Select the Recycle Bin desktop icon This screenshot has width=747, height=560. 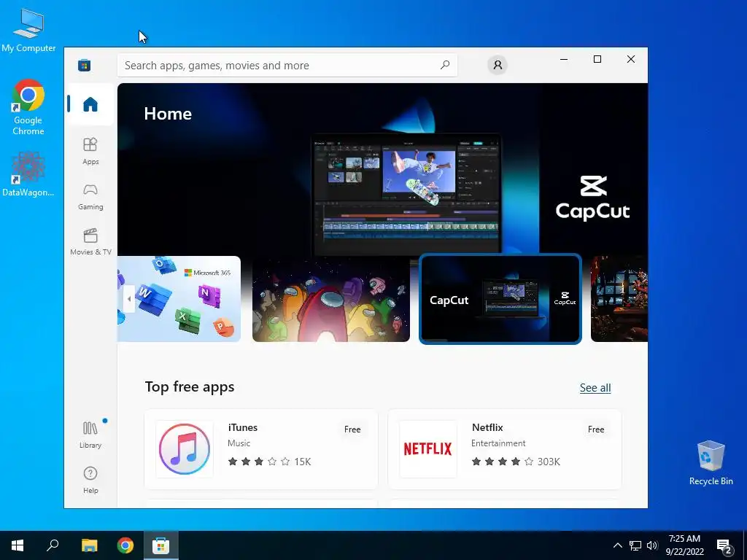711,462
